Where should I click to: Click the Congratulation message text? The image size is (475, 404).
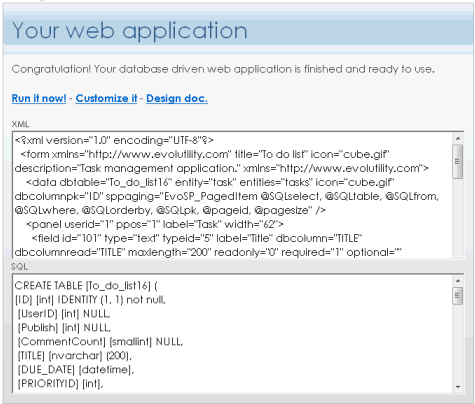pyautogui.click(x=223, y=69)
